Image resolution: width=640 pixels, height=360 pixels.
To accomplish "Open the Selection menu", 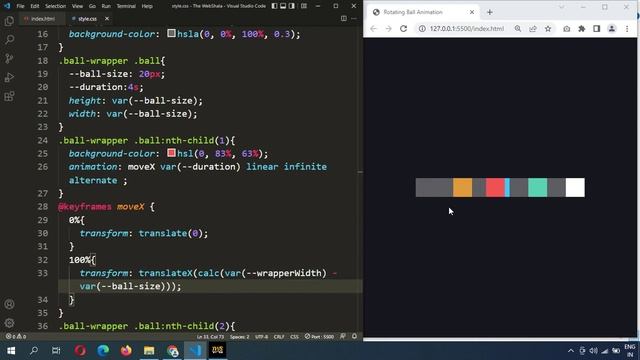I will coord(55,6).
